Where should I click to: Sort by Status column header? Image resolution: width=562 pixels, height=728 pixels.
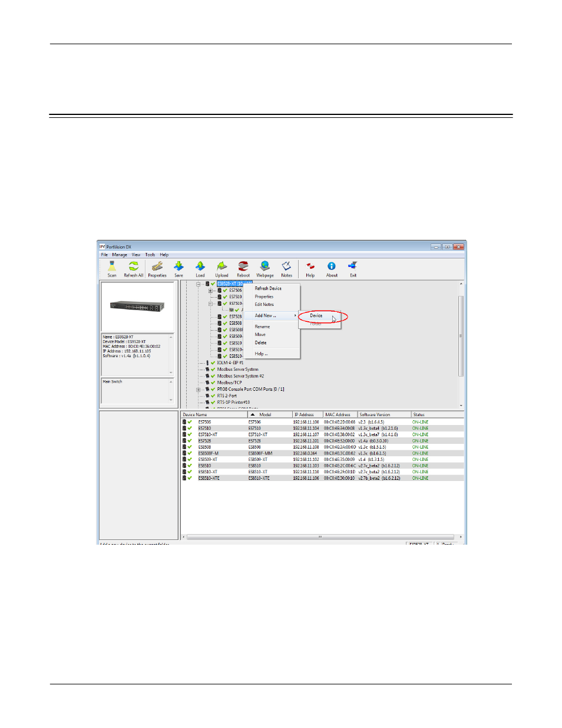(x=437, y=414)
